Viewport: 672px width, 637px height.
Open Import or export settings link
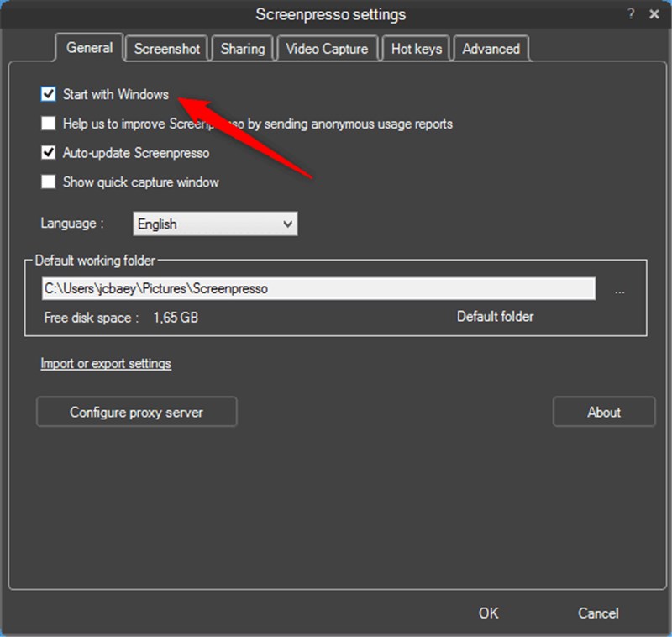[106, 364]
